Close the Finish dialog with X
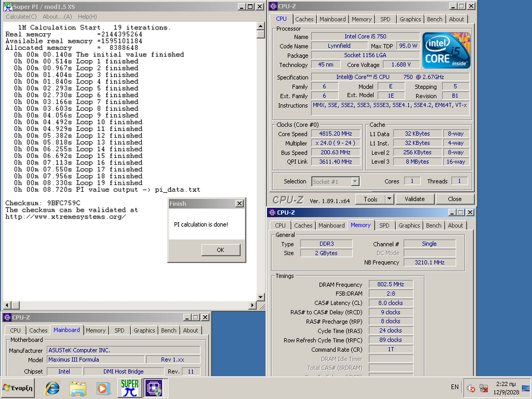This screenshot has height=399, width=532. (239, 203)
